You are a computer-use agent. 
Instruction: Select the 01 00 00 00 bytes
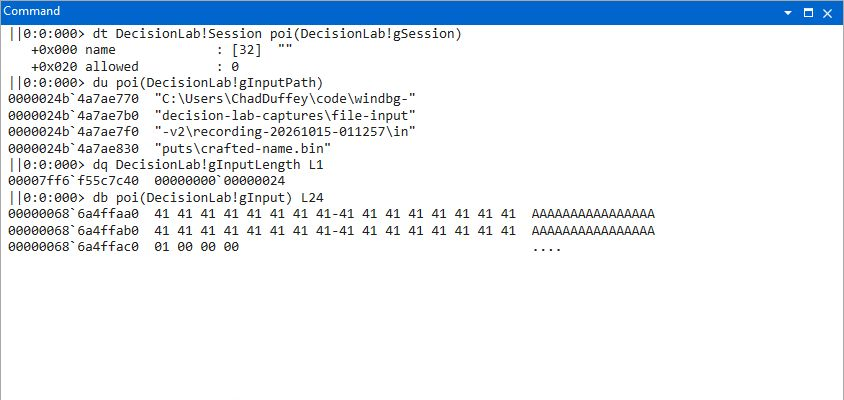[196, 247]
